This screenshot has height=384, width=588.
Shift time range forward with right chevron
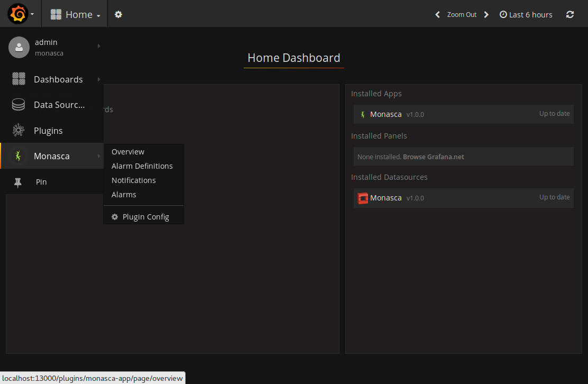[x=486, y=15]
